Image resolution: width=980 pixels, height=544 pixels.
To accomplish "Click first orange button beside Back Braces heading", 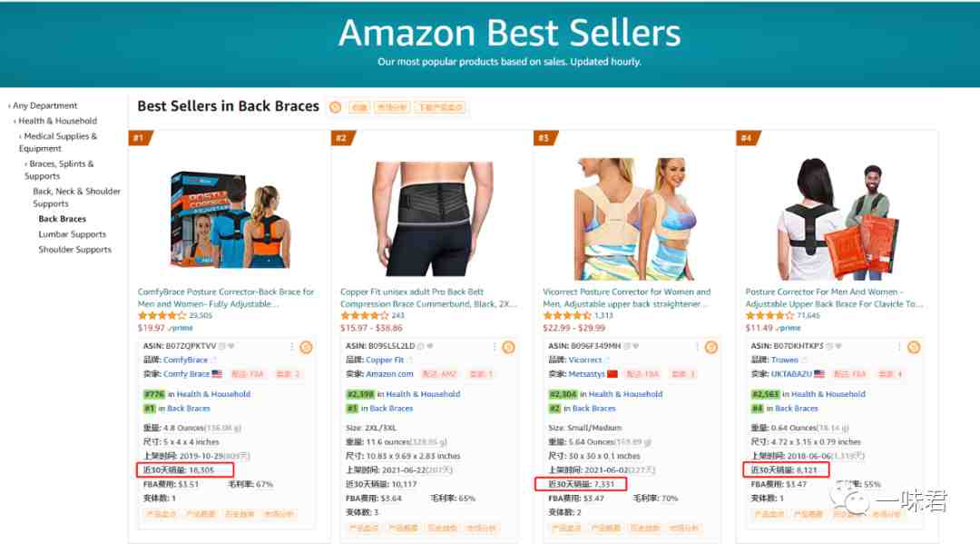I will click(x=359, y=107).
